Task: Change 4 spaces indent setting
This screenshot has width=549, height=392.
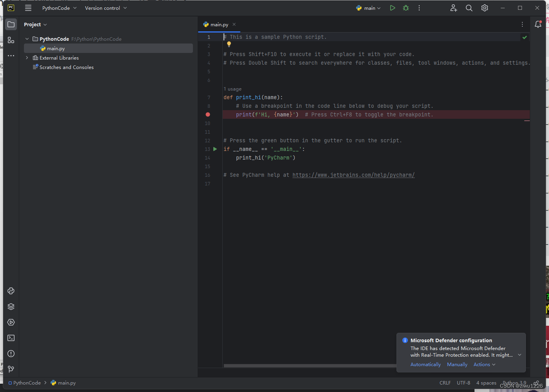Action: 486,383
